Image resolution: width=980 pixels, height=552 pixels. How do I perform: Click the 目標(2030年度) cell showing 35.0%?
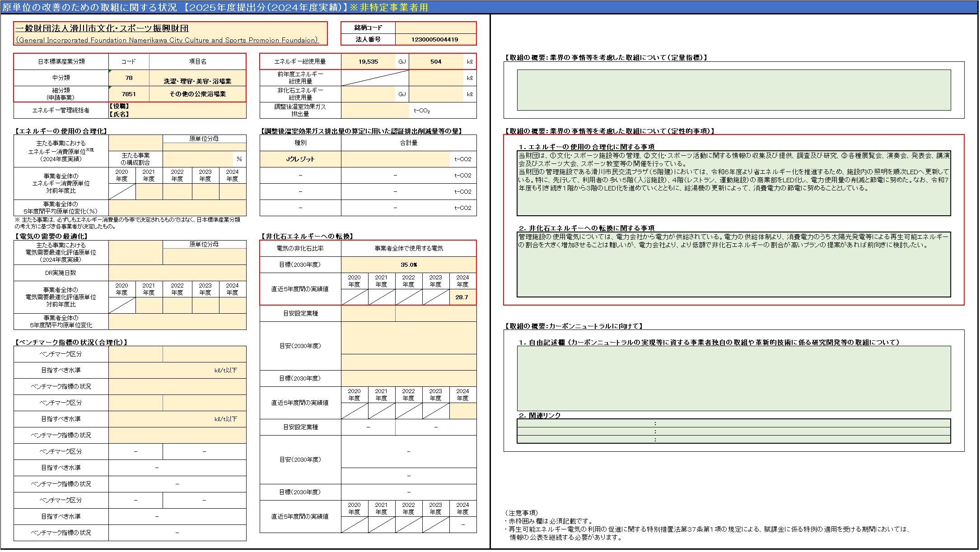408,265
